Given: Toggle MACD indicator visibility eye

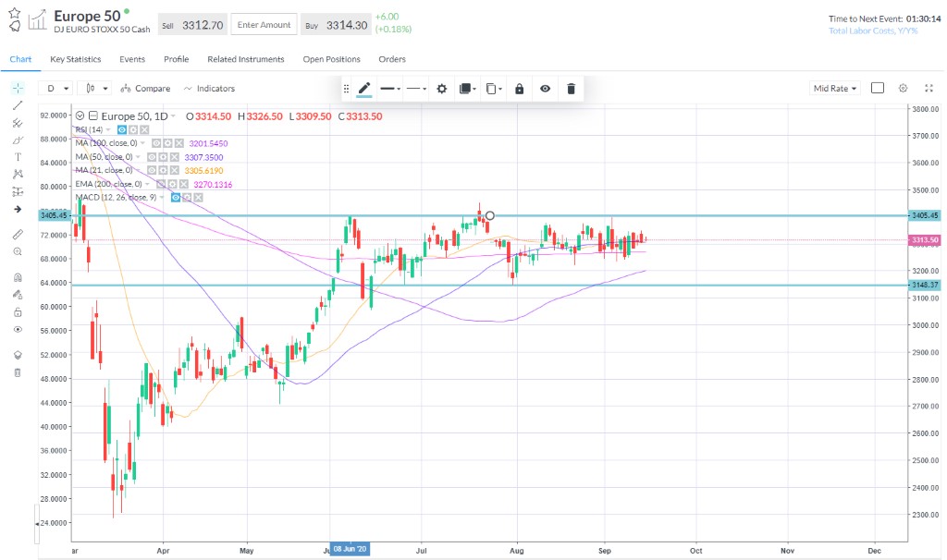Looking at the screenshot, I should click(174, 198).
